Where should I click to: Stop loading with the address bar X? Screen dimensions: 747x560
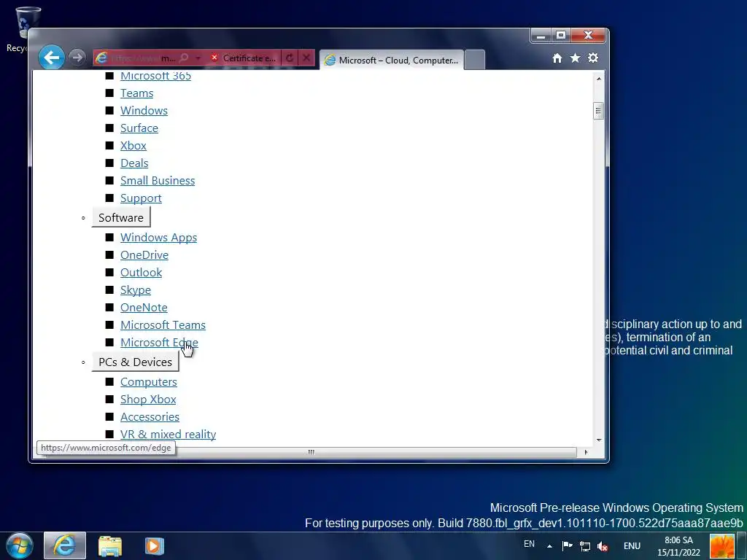point(306,58)
